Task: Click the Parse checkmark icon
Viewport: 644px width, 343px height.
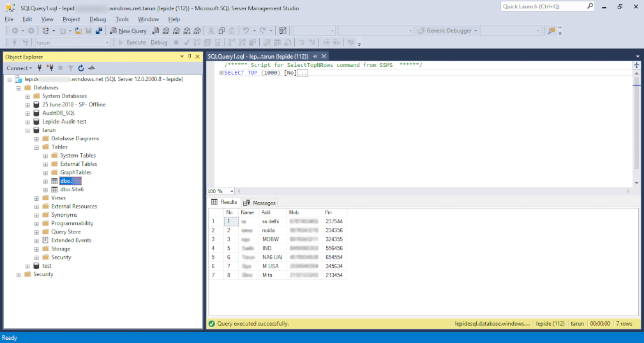Action: (187, 42)
